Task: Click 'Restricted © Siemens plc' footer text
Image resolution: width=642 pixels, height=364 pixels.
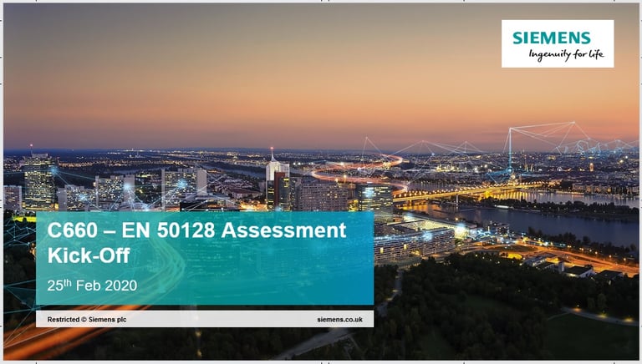Action: [87, 320]
